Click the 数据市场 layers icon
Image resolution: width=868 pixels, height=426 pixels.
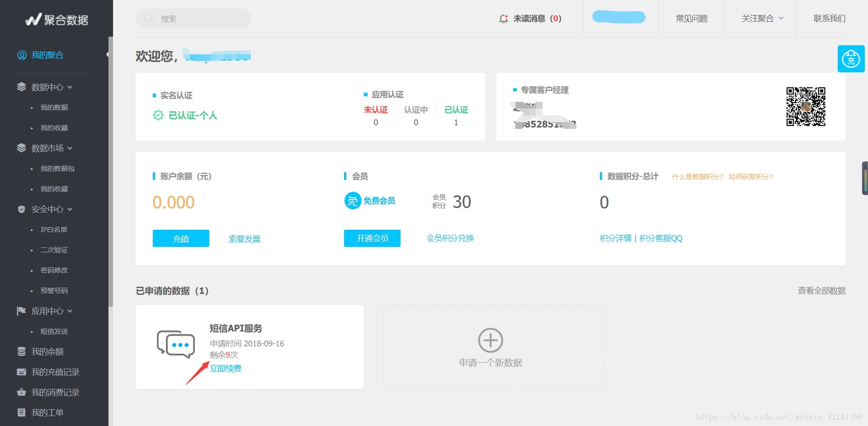[21, 148]
